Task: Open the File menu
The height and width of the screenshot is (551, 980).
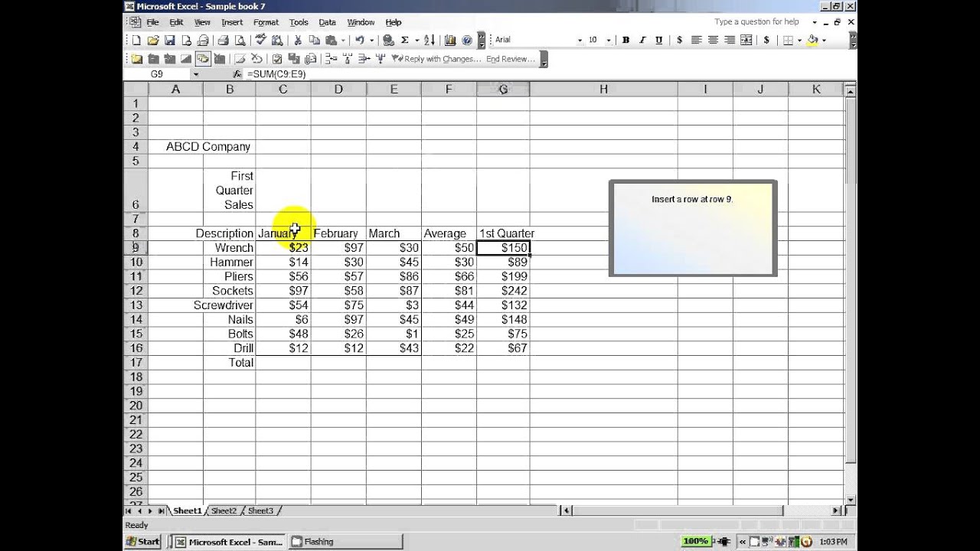Action: pos(152,22)
